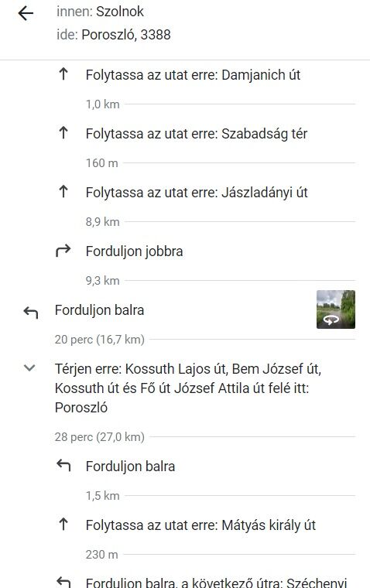Select the Mátyás király út step text
The width and height of the screenshot is (370, 588).
200,525
